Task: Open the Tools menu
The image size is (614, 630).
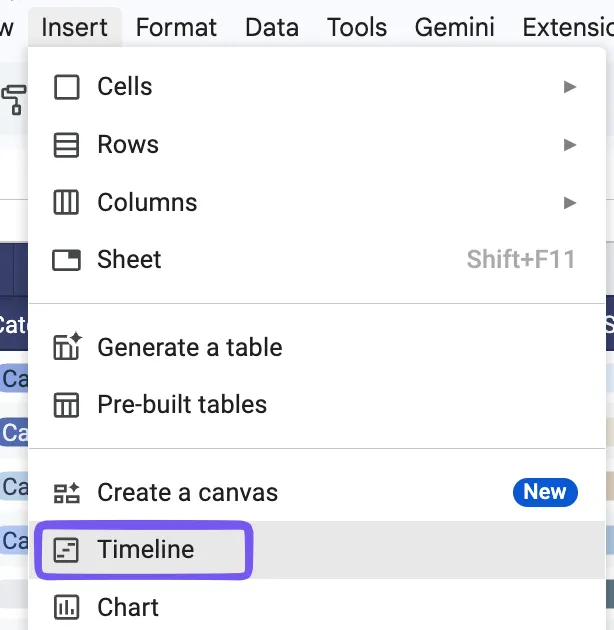Action: point(357,27)
